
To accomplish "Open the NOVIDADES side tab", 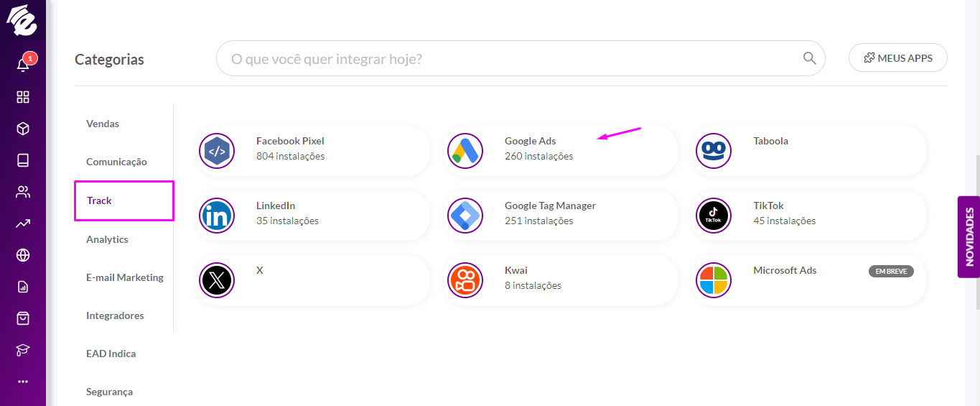I will [969, 236].
